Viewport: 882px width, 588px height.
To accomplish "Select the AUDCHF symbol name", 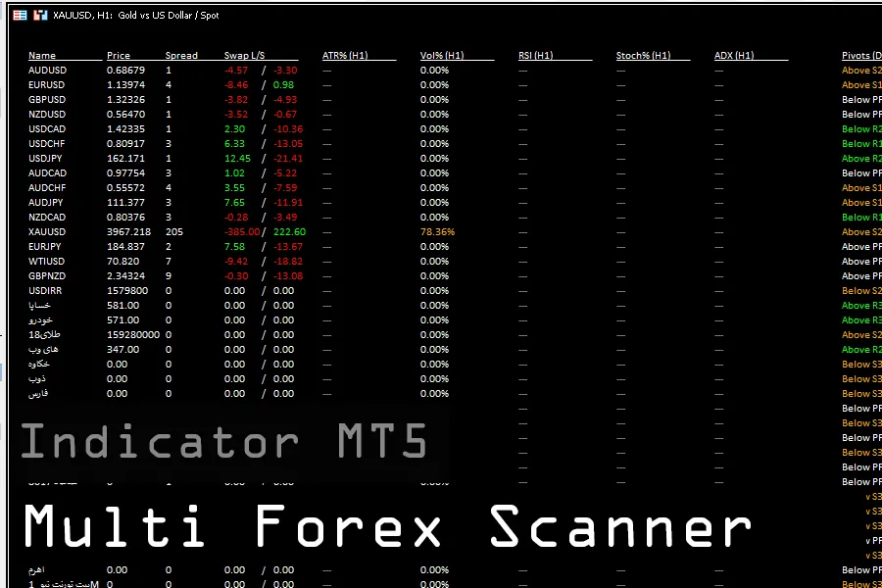I will click(47, 187).
